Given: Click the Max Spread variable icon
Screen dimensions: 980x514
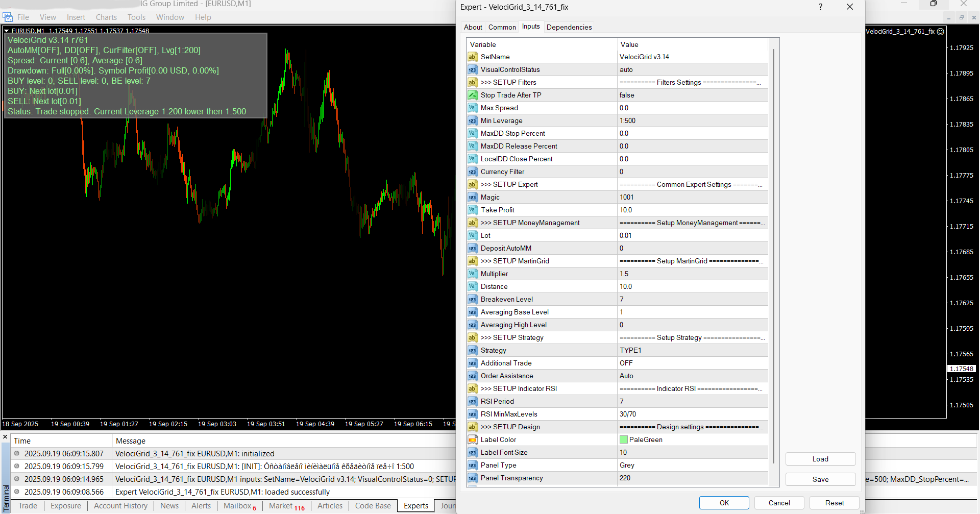Looking at the screenshot, I should pyautogui.click(x=473, y=108).
